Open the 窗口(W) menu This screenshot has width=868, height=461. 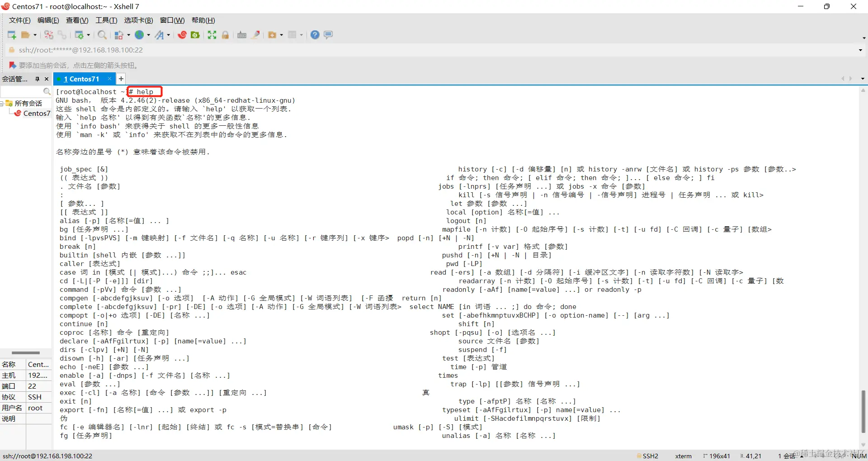[172, 20]
